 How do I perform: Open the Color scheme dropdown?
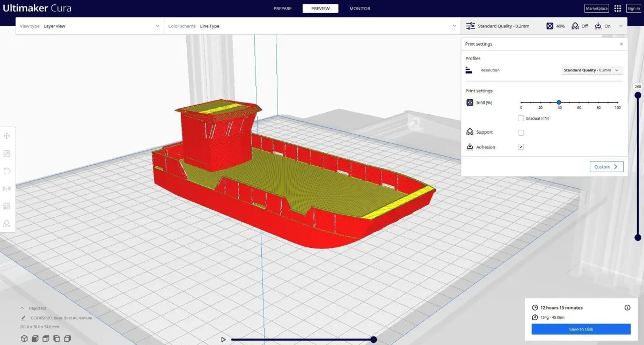pyautogui.click(x=312, y=26)
